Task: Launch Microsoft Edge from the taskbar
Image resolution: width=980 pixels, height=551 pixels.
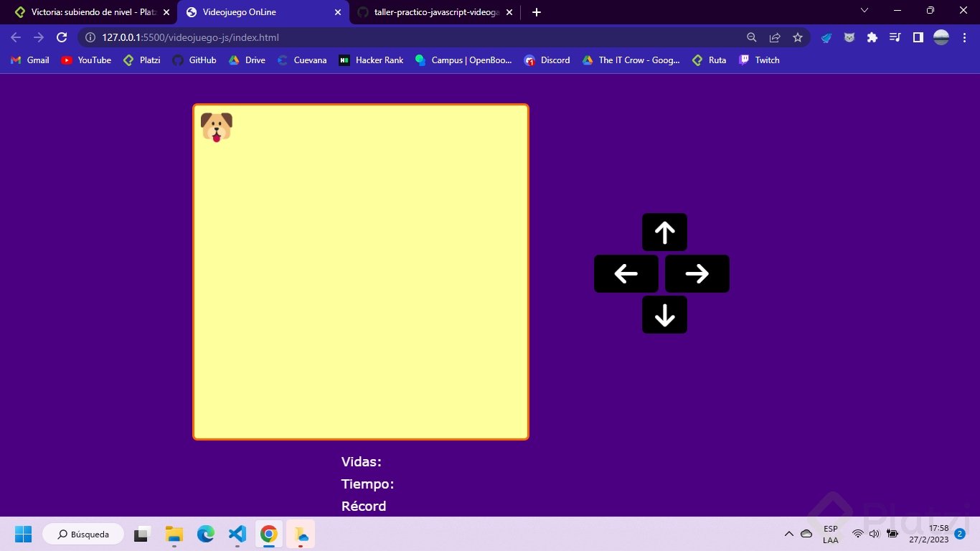Action: coord(206,534)
